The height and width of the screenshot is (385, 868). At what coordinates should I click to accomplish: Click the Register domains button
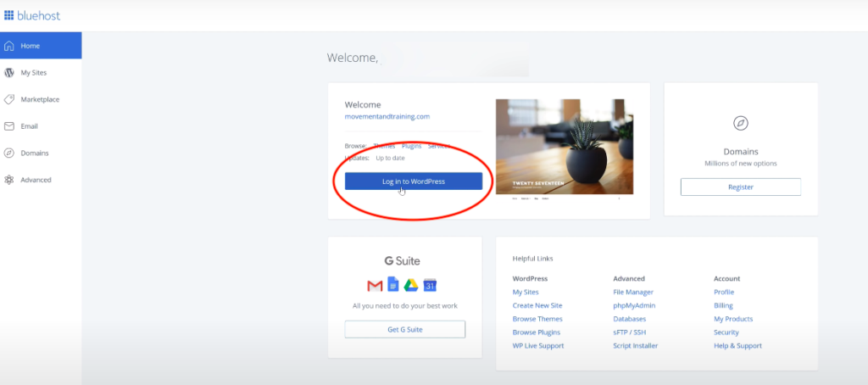click(x=741, y=187)
